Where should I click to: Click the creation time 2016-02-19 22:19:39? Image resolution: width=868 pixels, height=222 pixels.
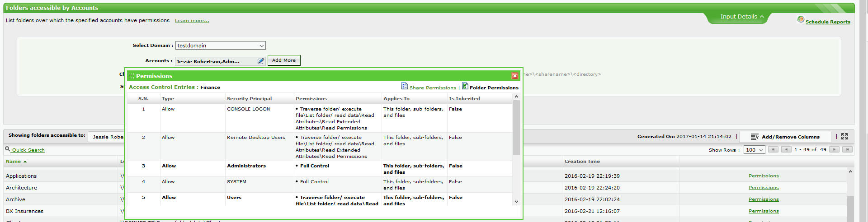coord(592,176)
